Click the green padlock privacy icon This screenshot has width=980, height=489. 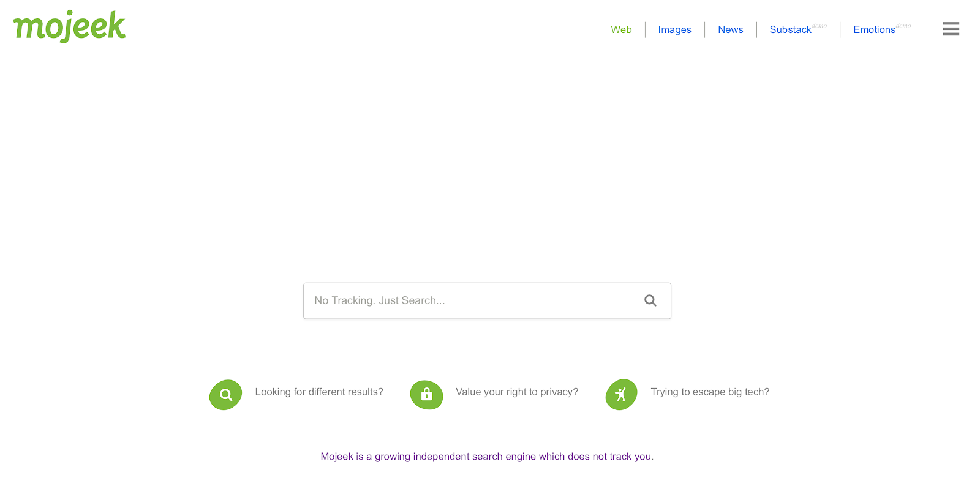(x=427, y=395)
